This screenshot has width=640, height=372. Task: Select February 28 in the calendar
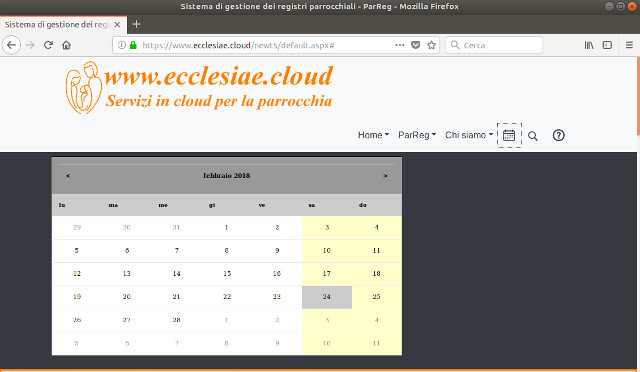[176, 320]
